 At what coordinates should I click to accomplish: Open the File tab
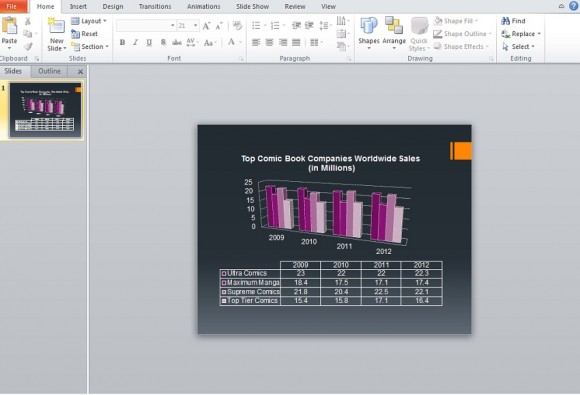[12, 6]
